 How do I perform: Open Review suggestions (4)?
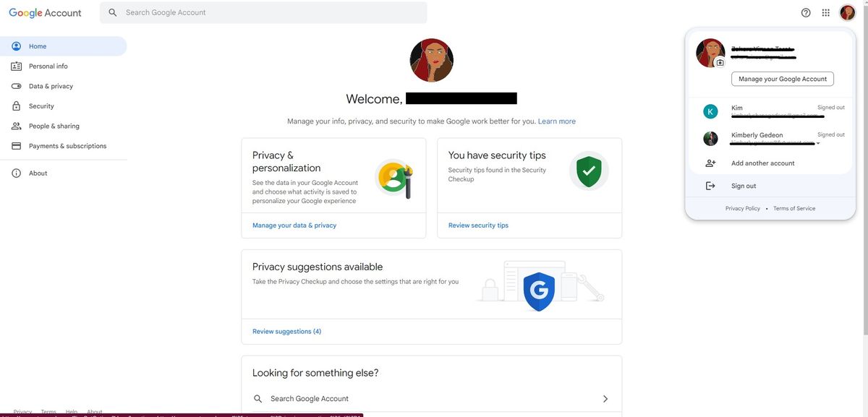tap(287, 330)
